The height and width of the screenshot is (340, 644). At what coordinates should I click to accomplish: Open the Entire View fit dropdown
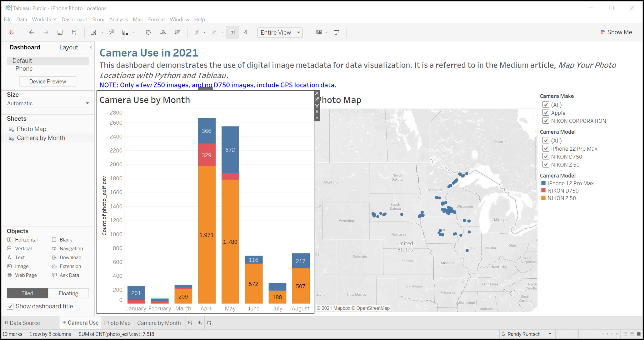click(x=298, y=32)
